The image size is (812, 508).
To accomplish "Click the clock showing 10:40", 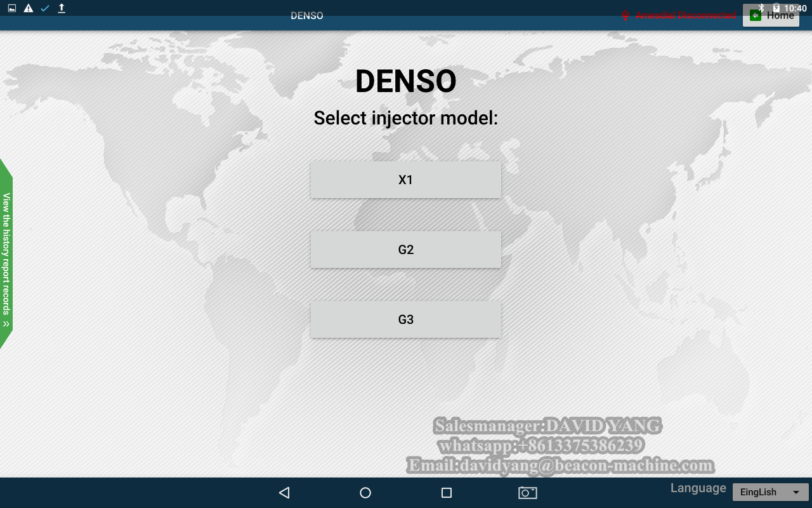I will coord(796,8).
